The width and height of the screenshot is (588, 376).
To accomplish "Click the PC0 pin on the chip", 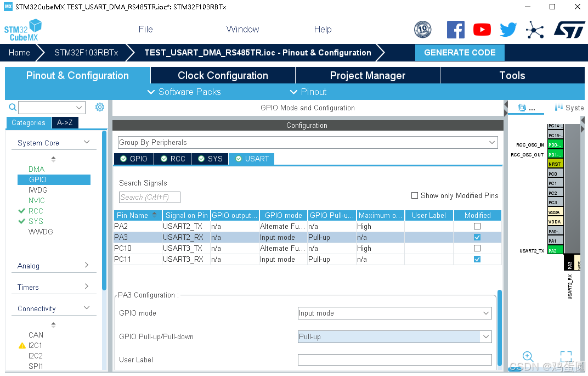I will click(x=556, y=174).
